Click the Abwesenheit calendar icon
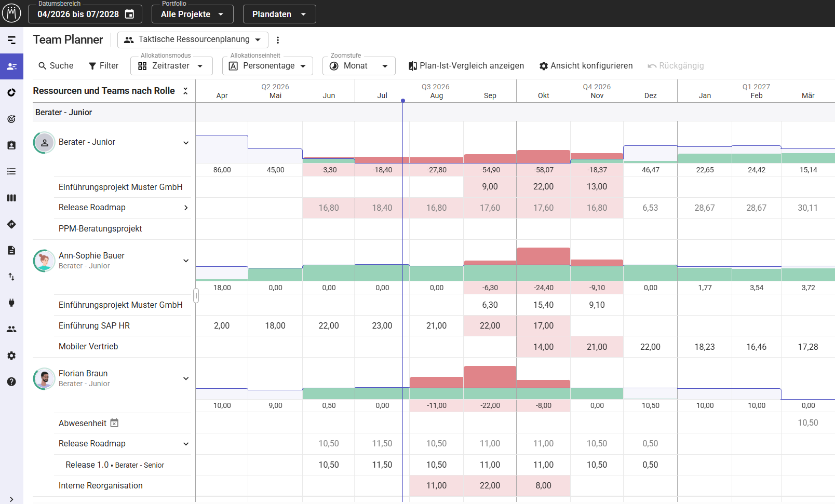835x504 pixels. pyautogui.click(x=114, y=423)
